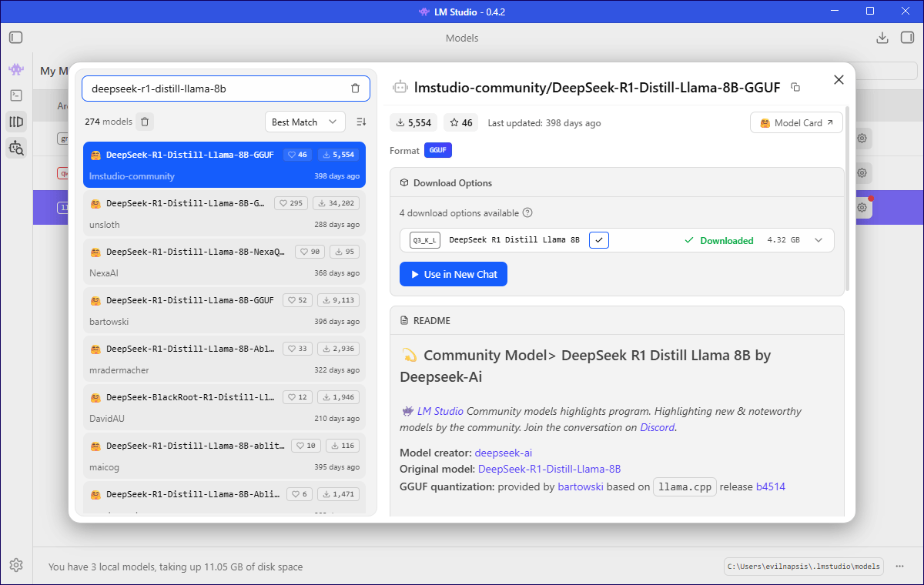This screenshot has width=924, height=585.
Task: Toggle the right sidebar panel icon
Action: point(907,37)
